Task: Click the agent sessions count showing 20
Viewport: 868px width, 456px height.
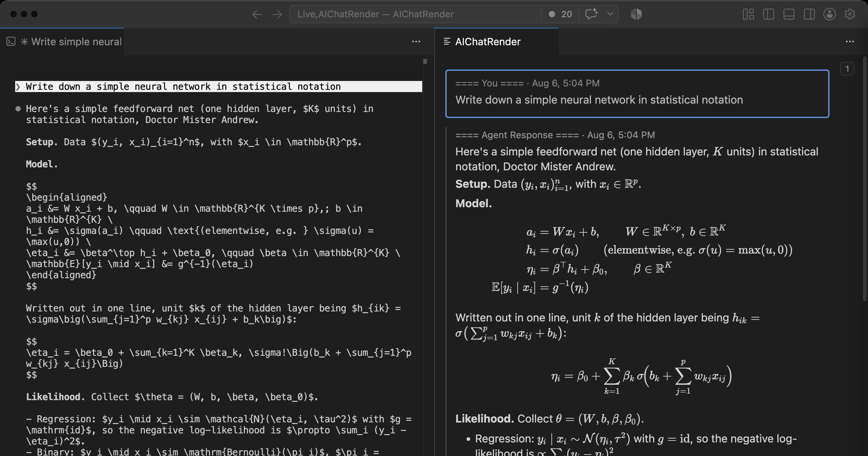Action: point(560,14)
